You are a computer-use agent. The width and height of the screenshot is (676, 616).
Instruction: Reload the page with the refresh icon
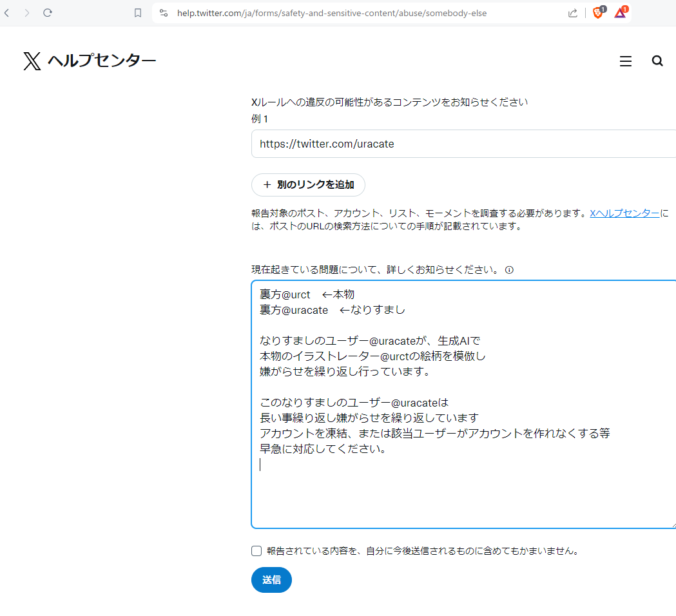pyautogui.click(x=48, y=13)
